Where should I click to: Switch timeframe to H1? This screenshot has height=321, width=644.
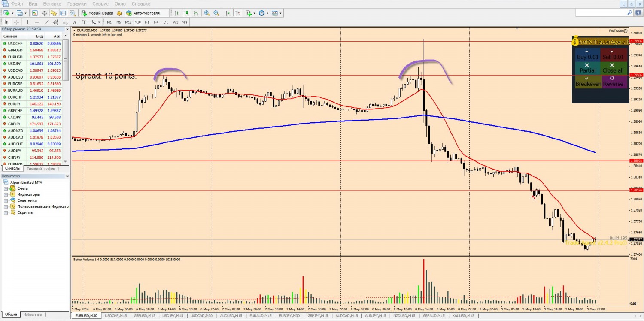point(147,22)
